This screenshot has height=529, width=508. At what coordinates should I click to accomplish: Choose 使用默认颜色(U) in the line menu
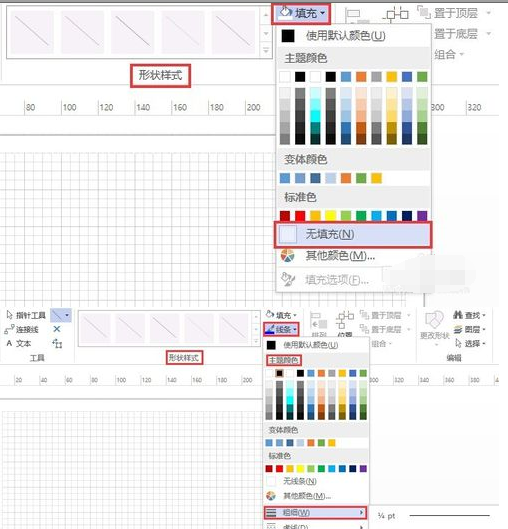tap(316, 345)
